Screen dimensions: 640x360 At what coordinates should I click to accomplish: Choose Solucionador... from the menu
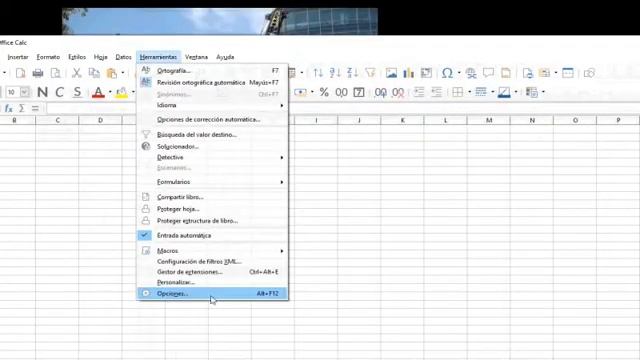(x=212, y=147)
